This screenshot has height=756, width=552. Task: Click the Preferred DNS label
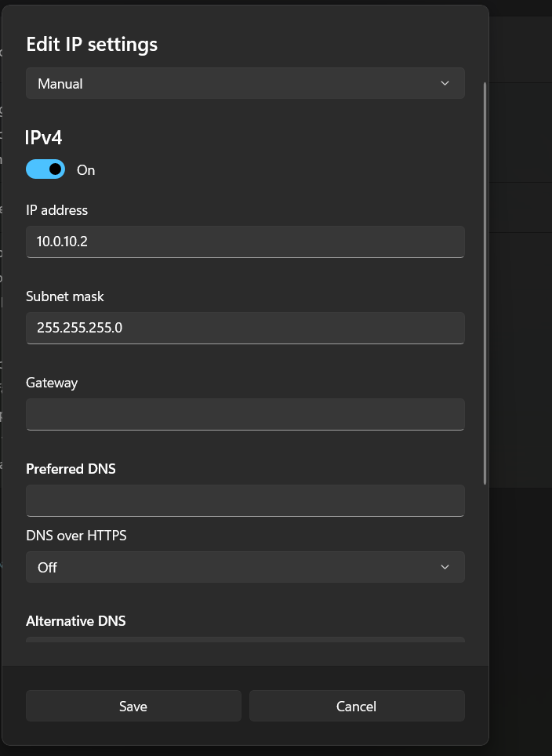pyautogui.click(x=71, y=469)
